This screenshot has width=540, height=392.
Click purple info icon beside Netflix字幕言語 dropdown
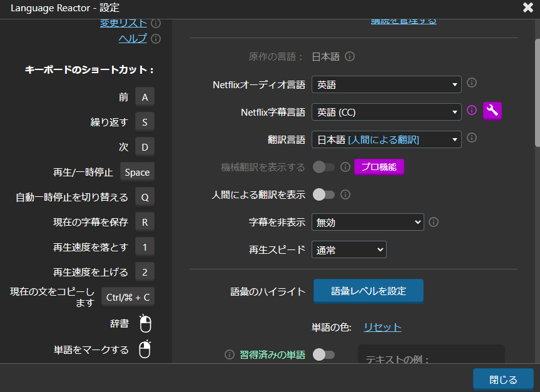pos(472,110)
